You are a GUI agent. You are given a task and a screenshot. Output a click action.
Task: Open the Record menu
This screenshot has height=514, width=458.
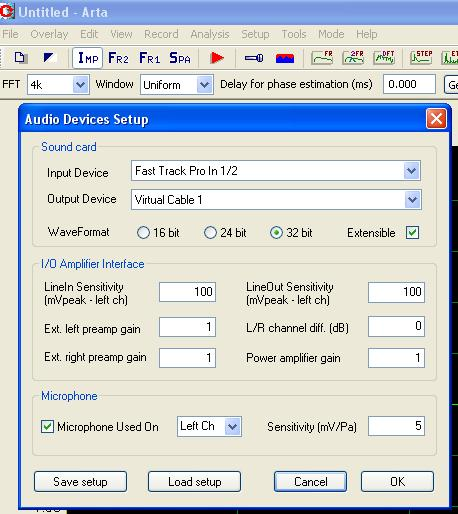pyautogui.click(x=161, y=34)
